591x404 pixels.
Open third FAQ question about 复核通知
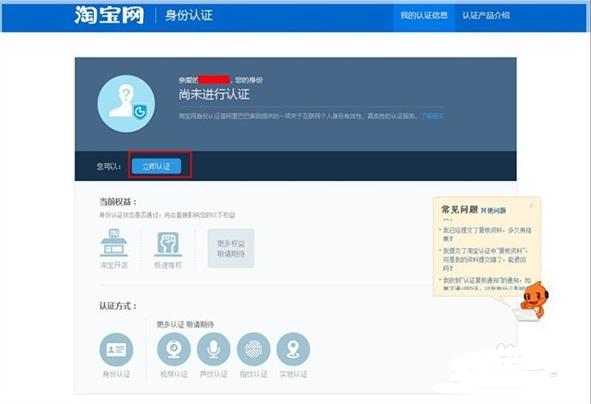[x=487, y=284]
